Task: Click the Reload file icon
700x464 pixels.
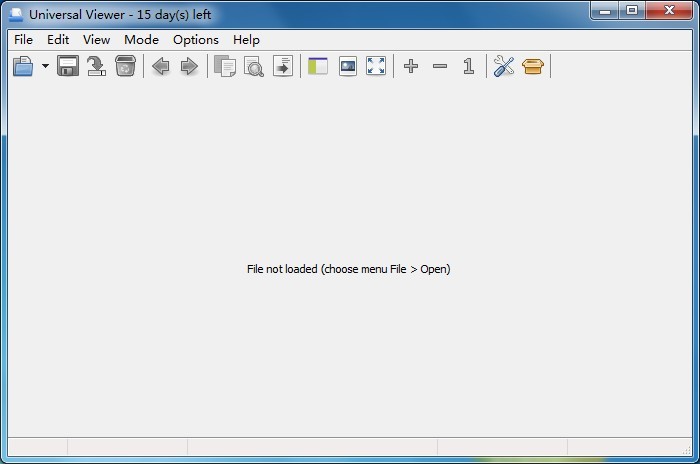Action: point(96,67)
